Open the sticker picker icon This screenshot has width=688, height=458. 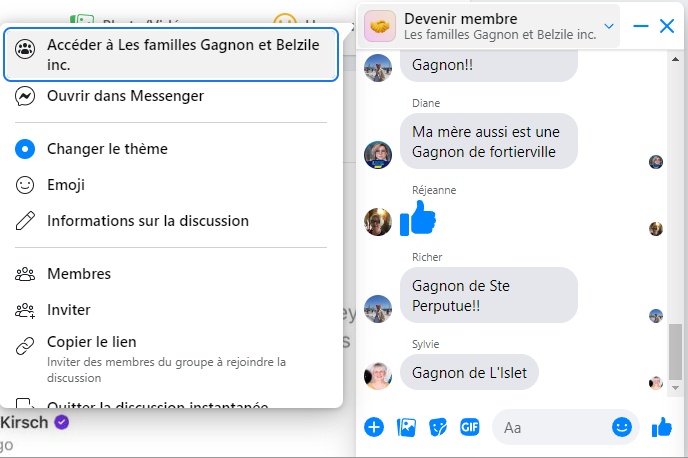[438, 427]
